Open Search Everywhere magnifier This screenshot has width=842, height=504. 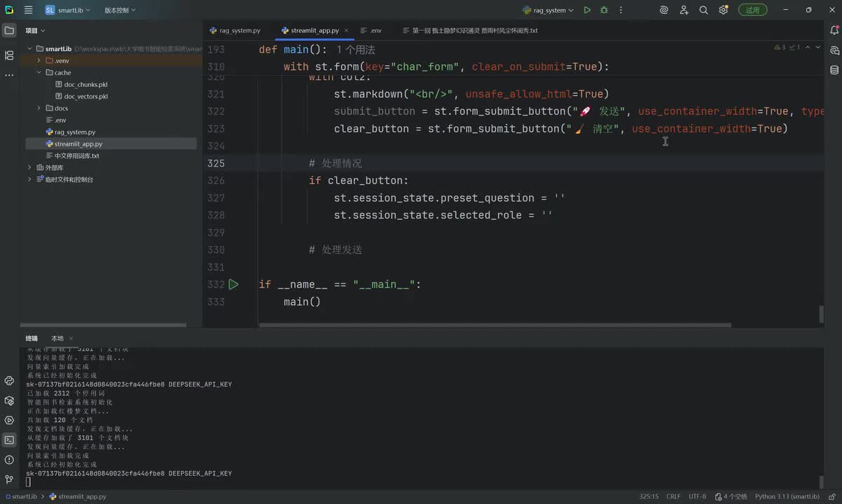point(703,10)
